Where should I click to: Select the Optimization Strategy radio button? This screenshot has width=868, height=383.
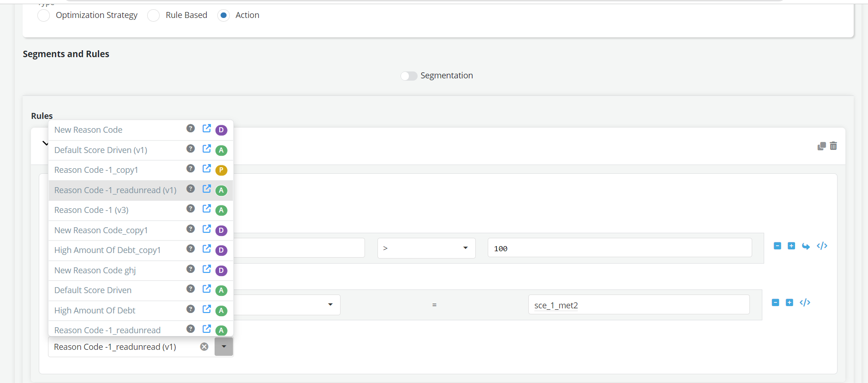click(44, 16)
